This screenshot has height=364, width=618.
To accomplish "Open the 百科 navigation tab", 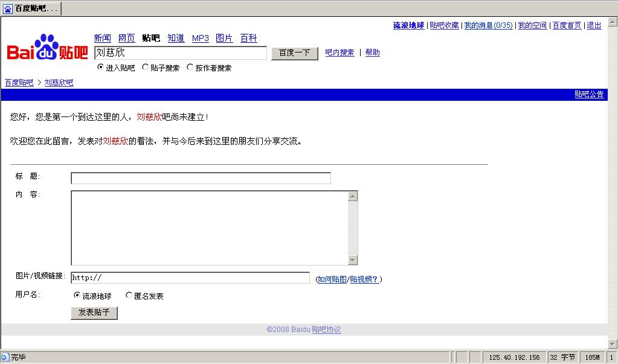I will click(x=248, y=38).
